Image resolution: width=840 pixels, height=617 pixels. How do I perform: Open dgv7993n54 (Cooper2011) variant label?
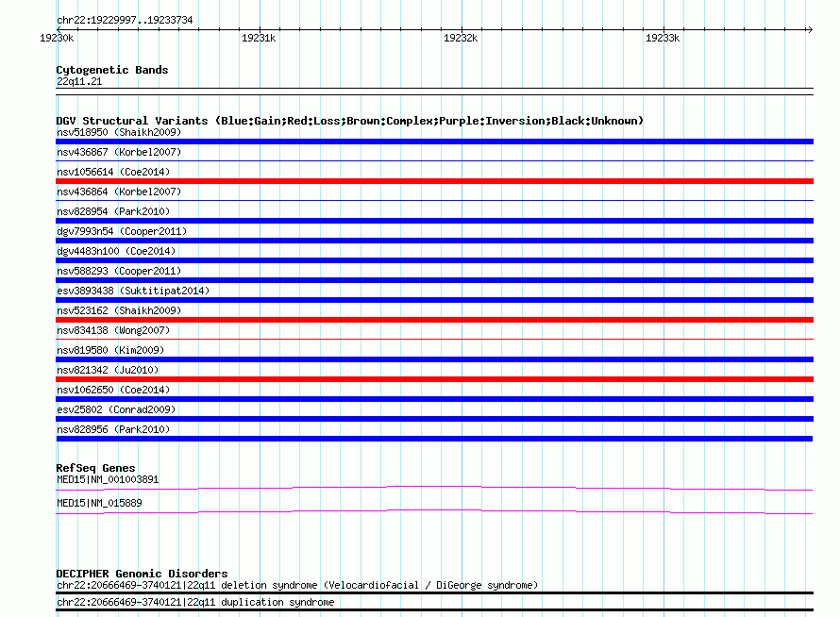click(x=122, y=231)
